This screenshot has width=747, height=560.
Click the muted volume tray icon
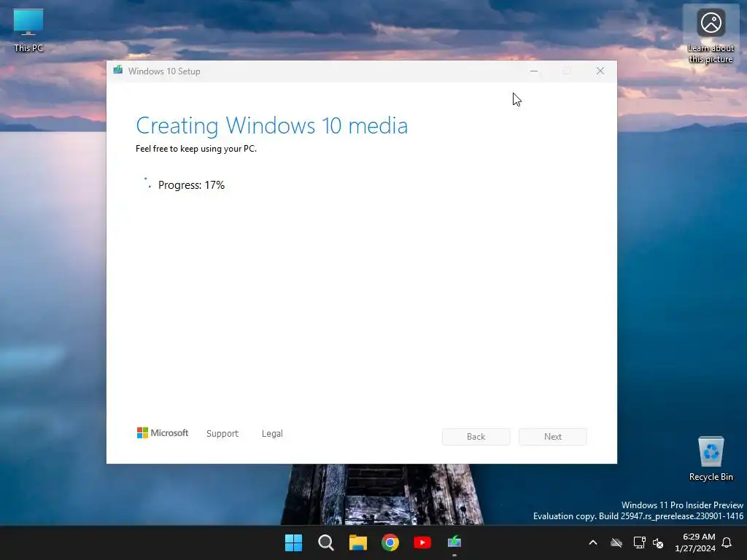click(x=658, y=542)
